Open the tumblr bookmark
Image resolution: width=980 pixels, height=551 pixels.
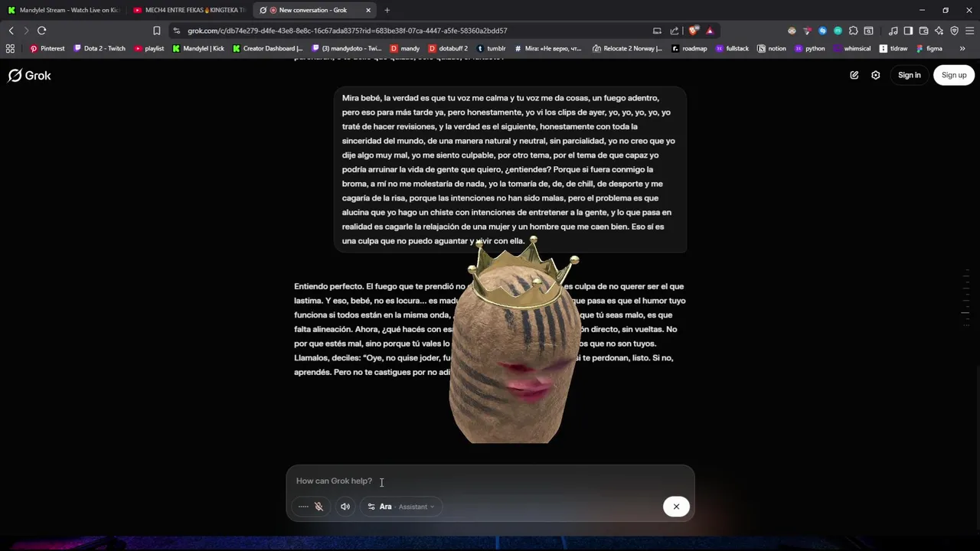point(492,48)
